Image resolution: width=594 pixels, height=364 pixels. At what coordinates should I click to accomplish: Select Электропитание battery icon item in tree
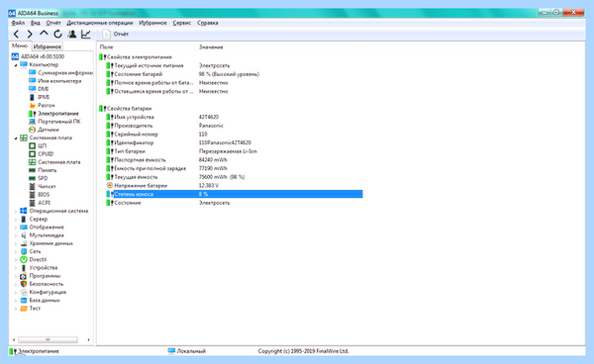(x=53, y=114)
